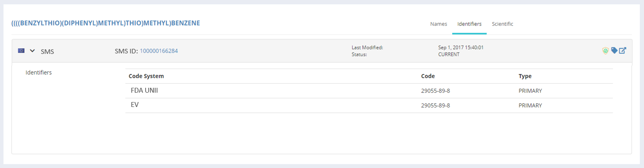This screenshot has height=168, width=644.
Task: Open SMS ID 100000166284 link
Action: coord(159,51)
